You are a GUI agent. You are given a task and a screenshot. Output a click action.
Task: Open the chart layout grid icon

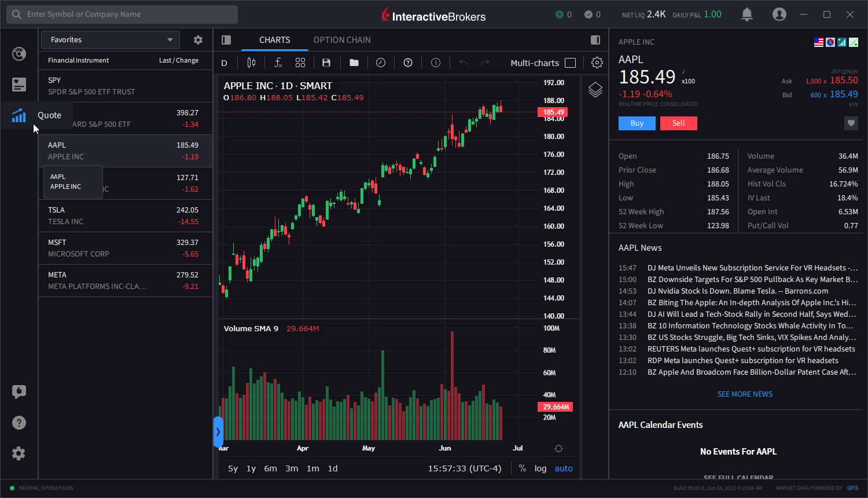(x=300, y=63)
